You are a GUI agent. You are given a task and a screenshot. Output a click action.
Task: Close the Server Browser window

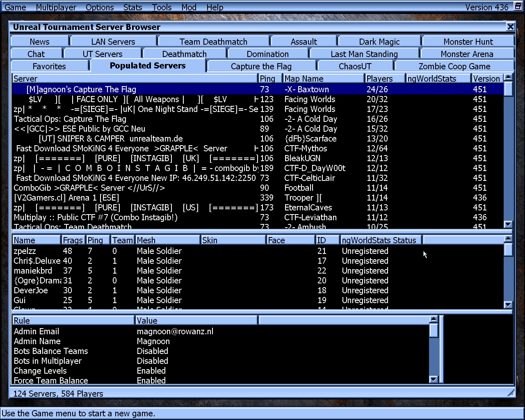click(510, 27)
